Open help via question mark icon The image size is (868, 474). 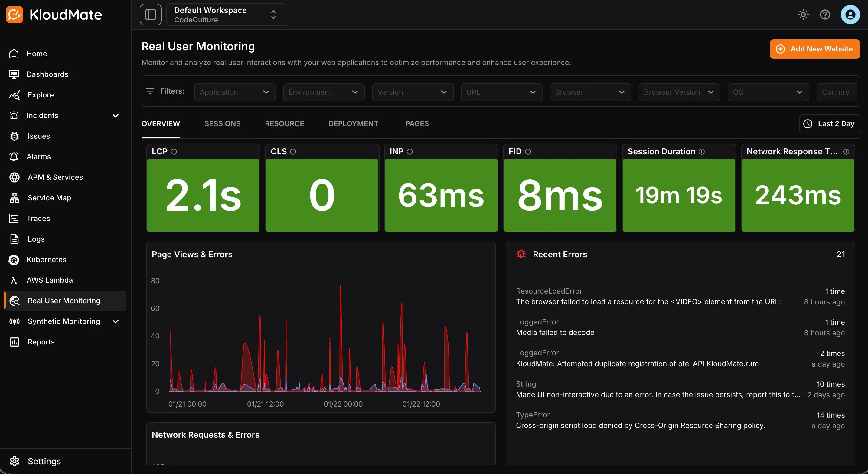825,15
